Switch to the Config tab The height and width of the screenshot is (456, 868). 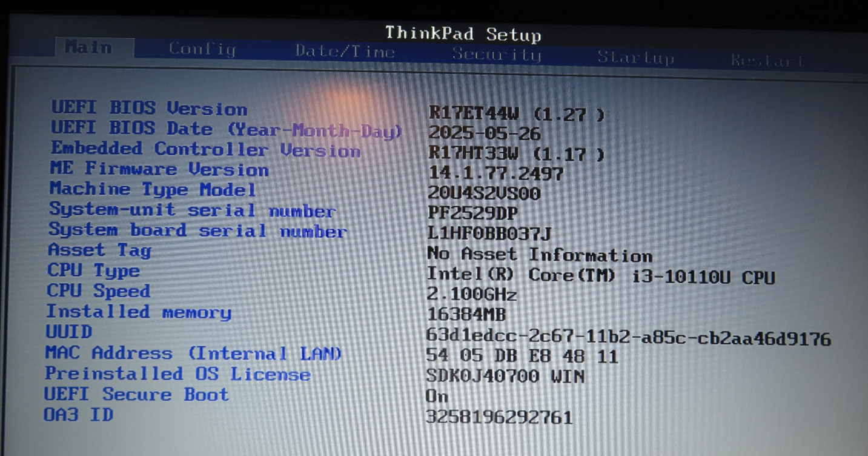point(202,49)
